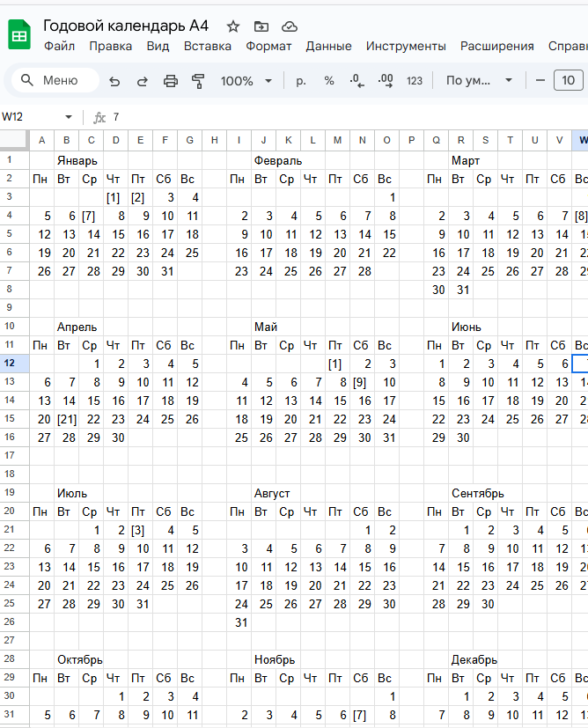Click the document title Годовой календарь A4
The image size is (588, 728).
[x=126, y=26]
